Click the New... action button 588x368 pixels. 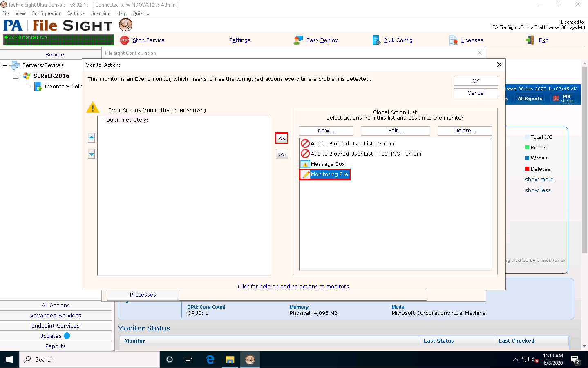pos(326,131)
